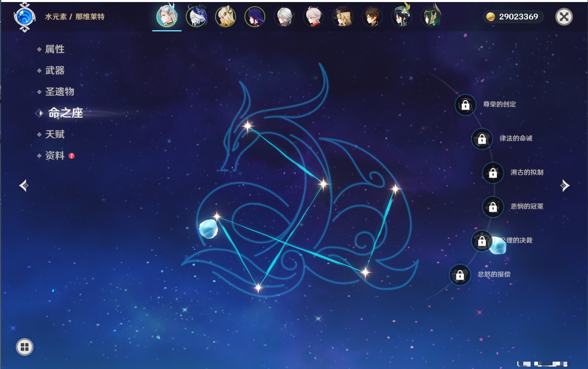Open the locked 溯古的拟制 constellation node
Screen dimensions: 588x369
pyautogui.click(x=493, y=173)
